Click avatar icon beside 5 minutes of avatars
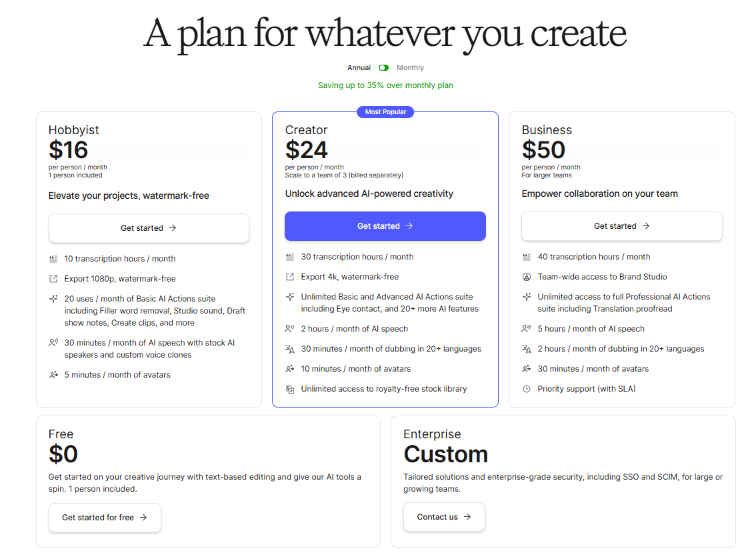 [53, 375]
